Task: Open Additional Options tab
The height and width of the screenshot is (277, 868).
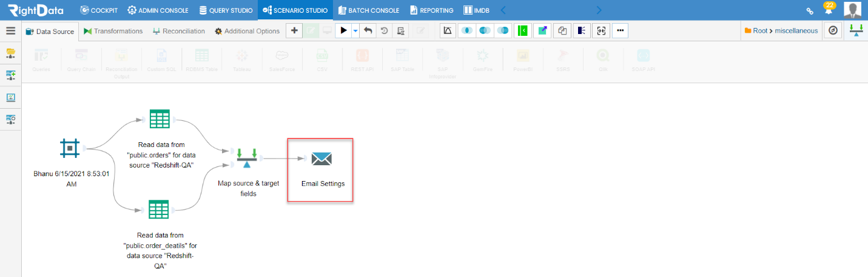Action: pos(247,31)
